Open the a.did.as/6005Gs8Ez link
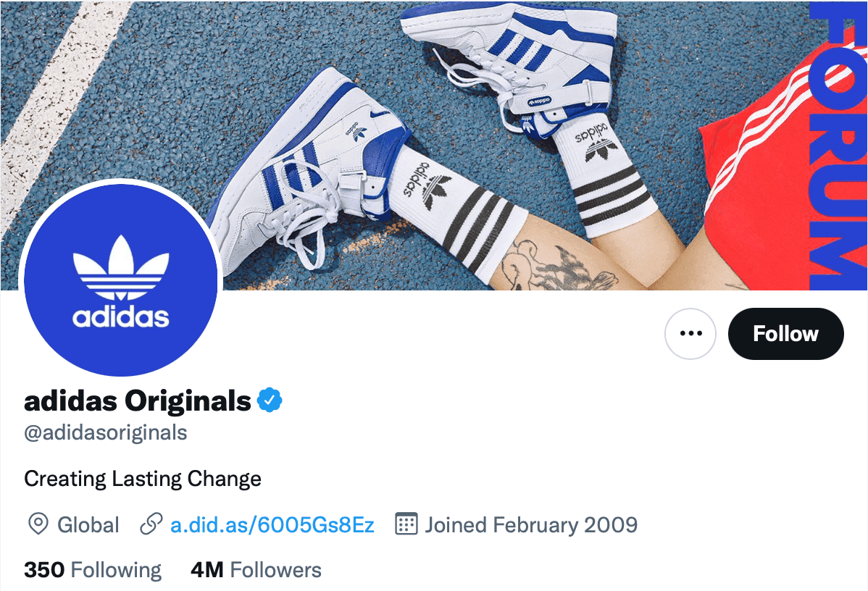This screenshot has height=591, width=868. (272, 524)
